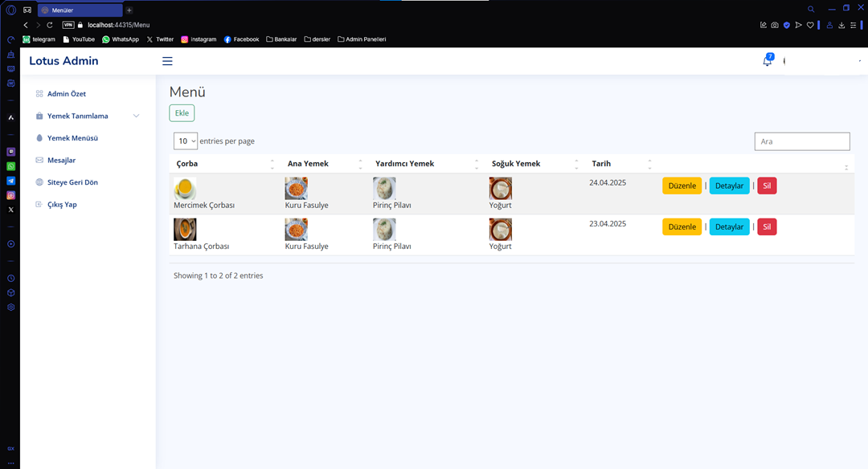Click the Ekle button
868x469 pixels.
tap(182, 113)
